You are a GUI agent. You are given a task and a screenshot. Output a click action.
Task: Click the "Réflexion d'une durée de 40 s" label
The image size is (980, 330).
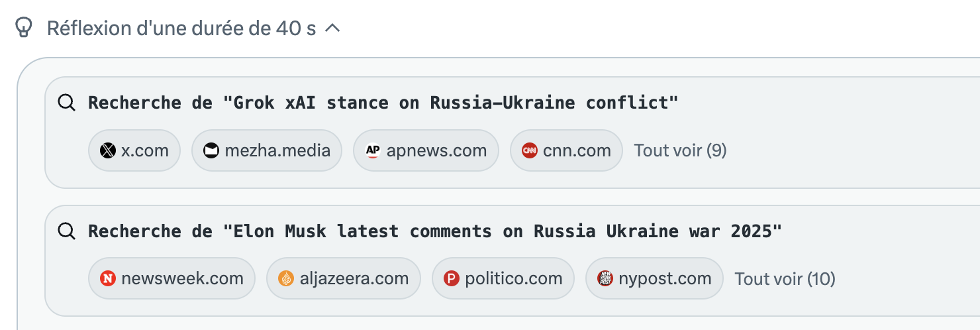(x=181, y=28)
